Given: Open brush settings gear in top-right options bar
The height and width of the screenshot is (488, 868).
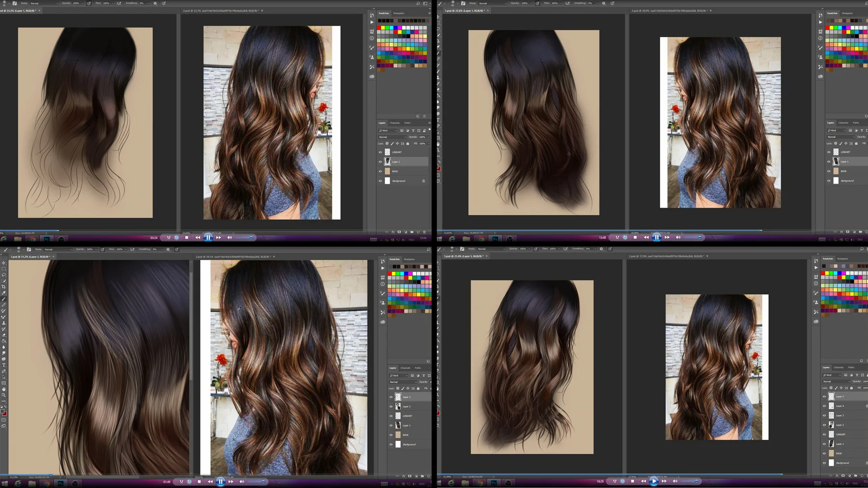Looking at the screenshot, I should pyautogui.click(x=604, y=3).
